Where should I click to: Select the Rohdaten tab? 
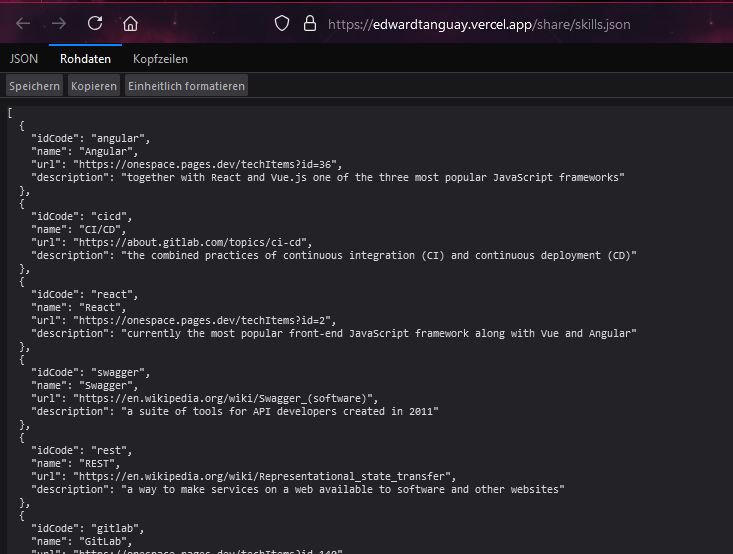tap(85, 59)
